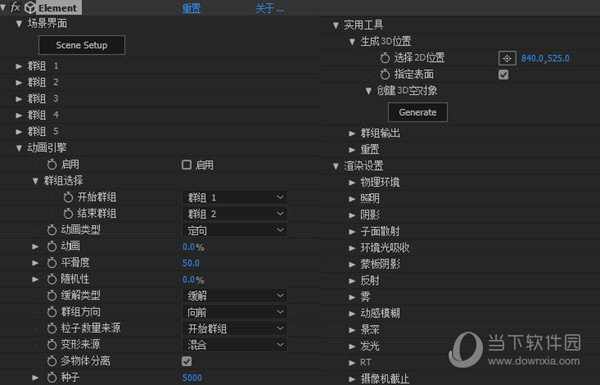
Task: Click the Element cube icon
Action: point(30,8)
